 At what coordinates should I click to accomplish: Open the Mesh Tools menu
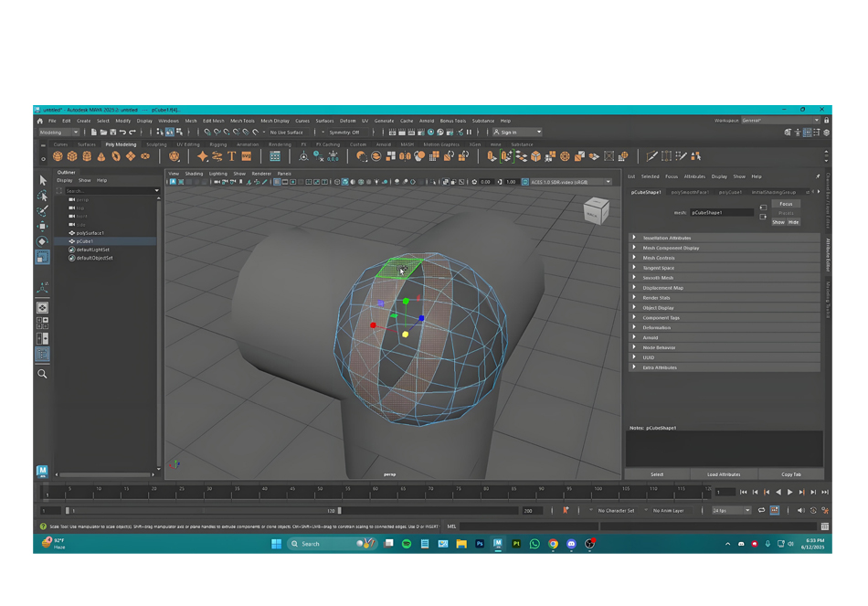pyautogui.click(x=242, y=121)
